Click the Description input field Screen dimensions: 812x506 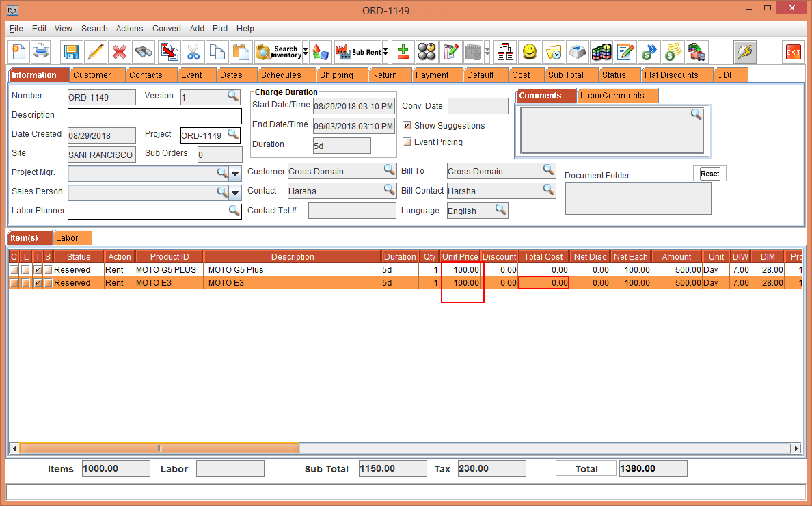tap(154, 116)
